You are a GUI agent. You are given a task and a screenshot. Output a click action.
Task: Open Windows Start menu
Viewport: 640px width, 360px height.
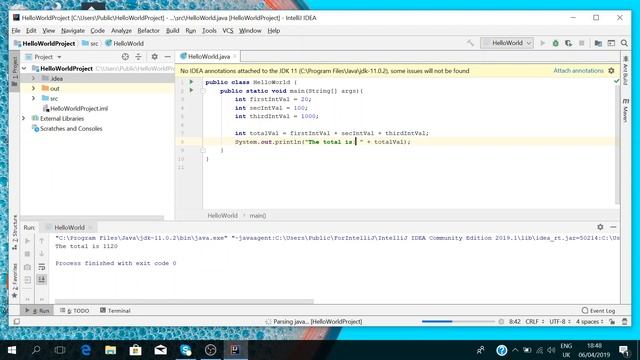click(x=12, y=350)
